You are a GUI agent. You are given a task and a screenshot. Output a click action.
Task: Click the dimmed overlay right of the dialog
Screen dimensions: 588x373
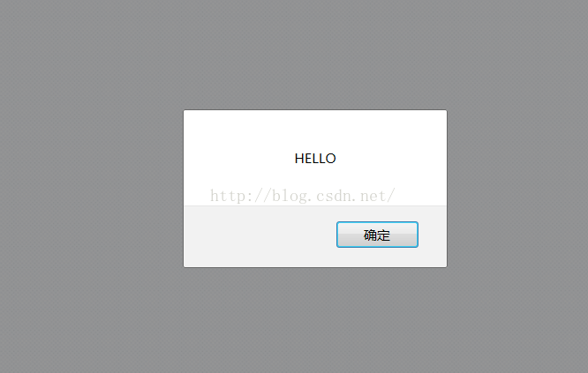(x=517, y=189)
